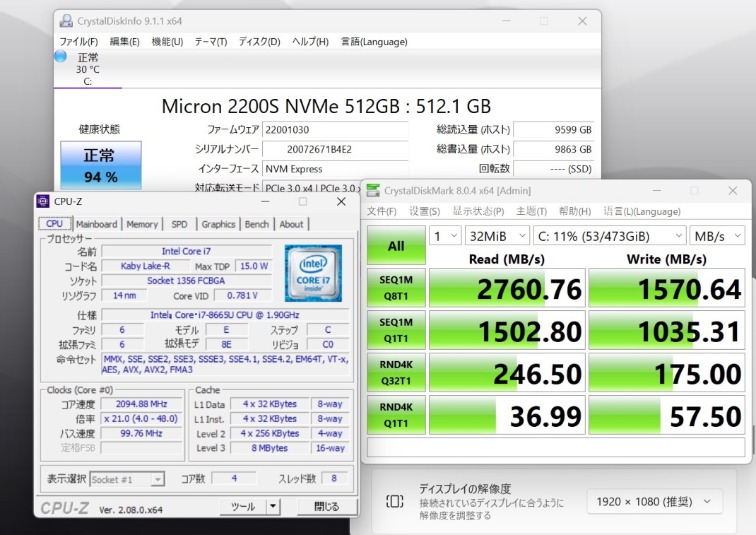Click the CPU-Z title bar app icon

tap(44, 201)
